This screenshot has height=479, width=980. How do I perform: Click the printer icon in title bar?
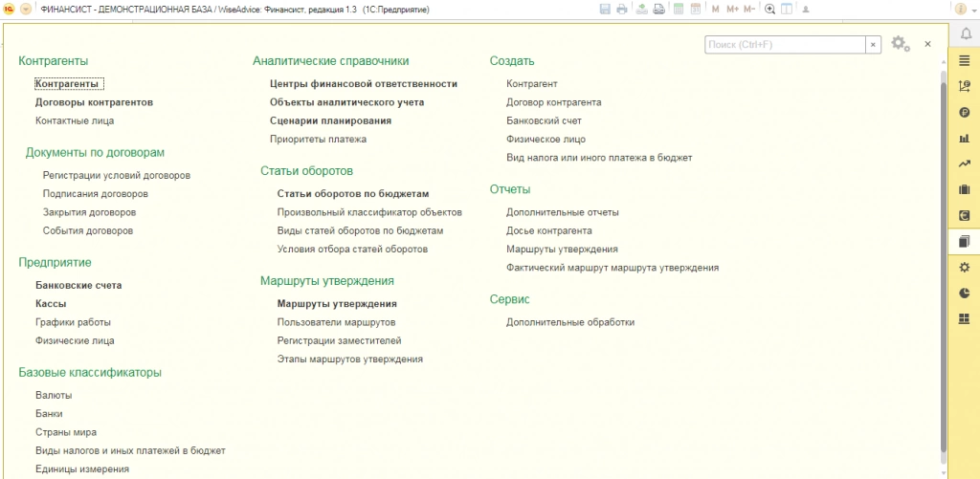pos(622,10)
